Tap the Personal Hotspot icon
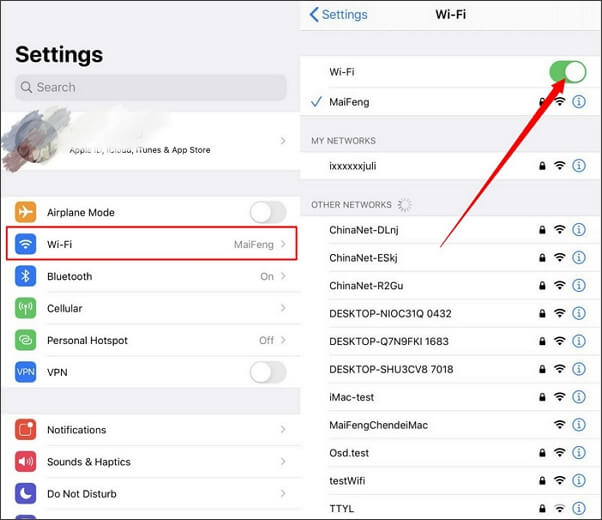Image resolution: width=602 pixels, height=520 pixels. (26, 340)
